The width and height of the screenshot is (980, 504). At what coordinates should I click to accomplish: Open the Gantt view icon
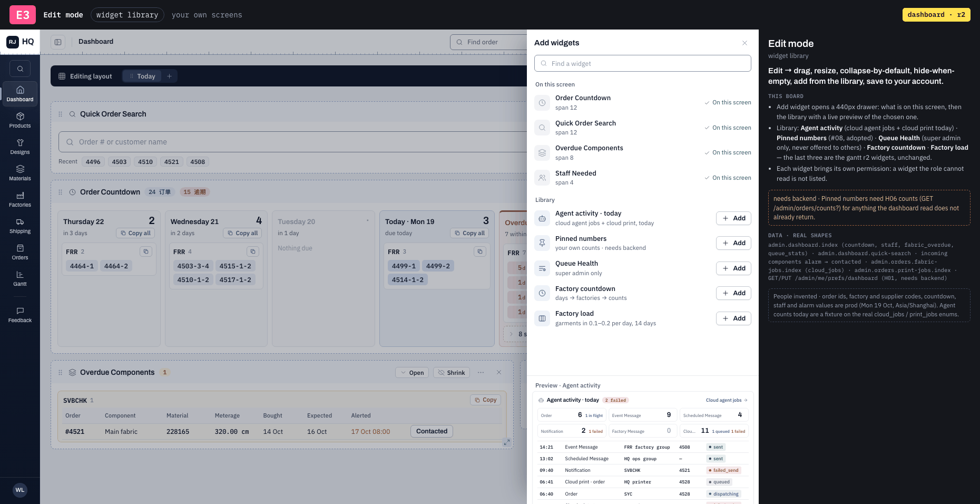point(20,278)
